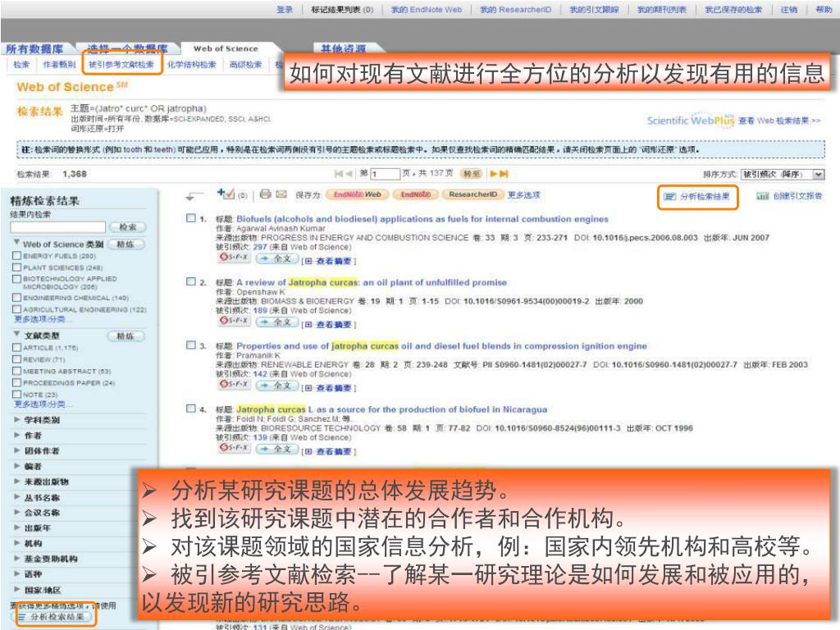
Task: Check the PROCEEDINGS PAPER document type
Action: (17, 382)
